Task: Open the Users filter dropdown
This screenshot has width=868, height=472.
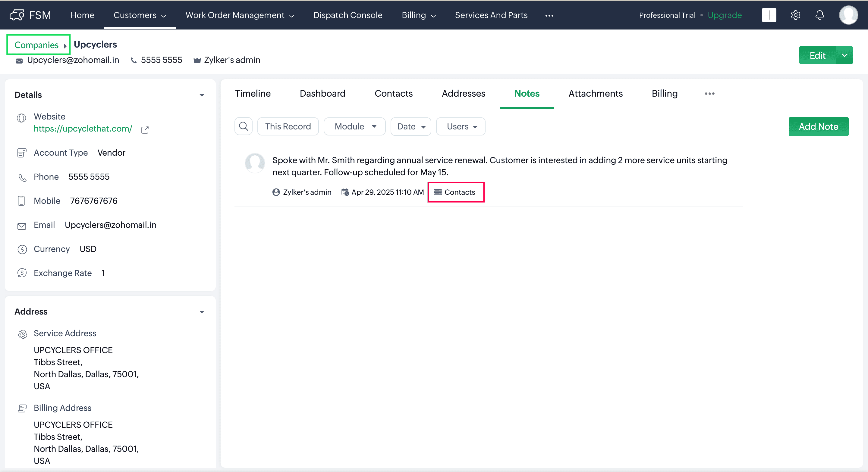Action: pyautogui.click(x=461, y=127)
